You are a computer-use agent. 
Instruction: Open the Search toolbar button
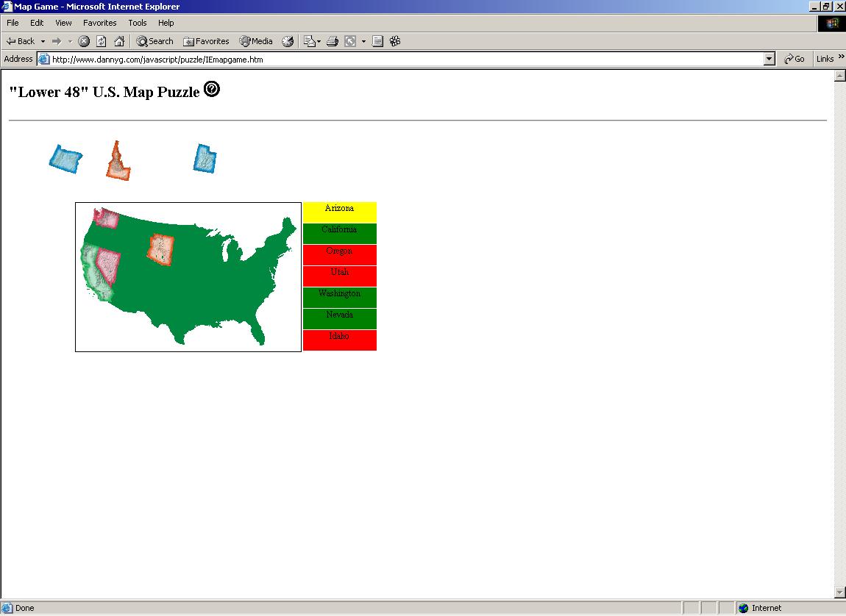pos(154,41)
